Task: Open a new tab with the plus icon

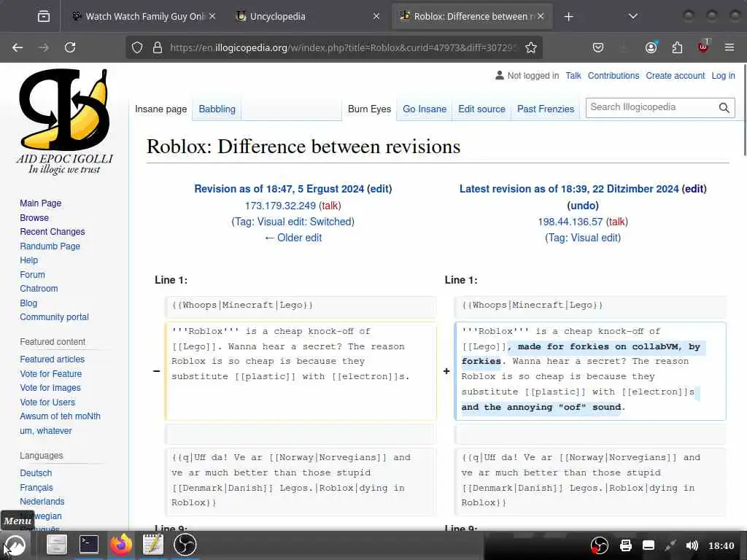Action: [x=568, y=17]
